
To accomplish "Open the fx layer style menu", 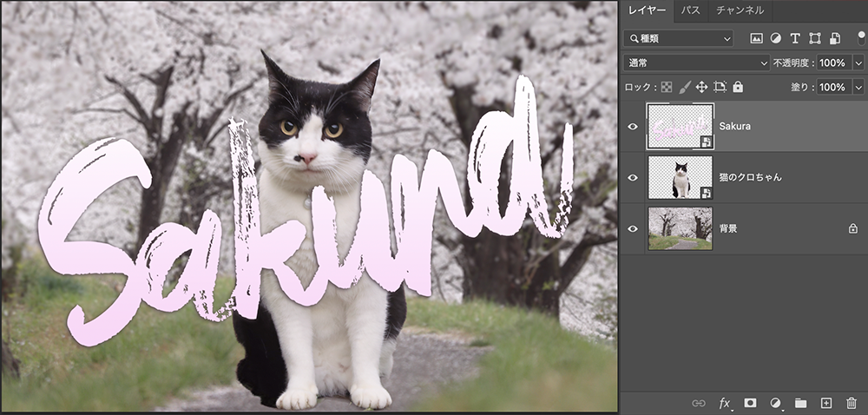I will 725,403.
